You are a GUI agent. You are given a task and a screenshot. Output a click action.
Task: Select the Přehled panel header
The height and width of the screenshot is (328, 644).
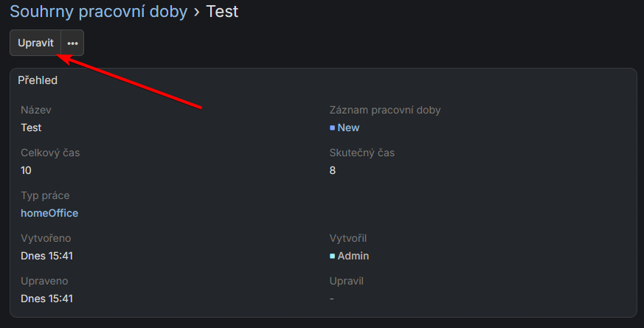(x=38, y=80)
